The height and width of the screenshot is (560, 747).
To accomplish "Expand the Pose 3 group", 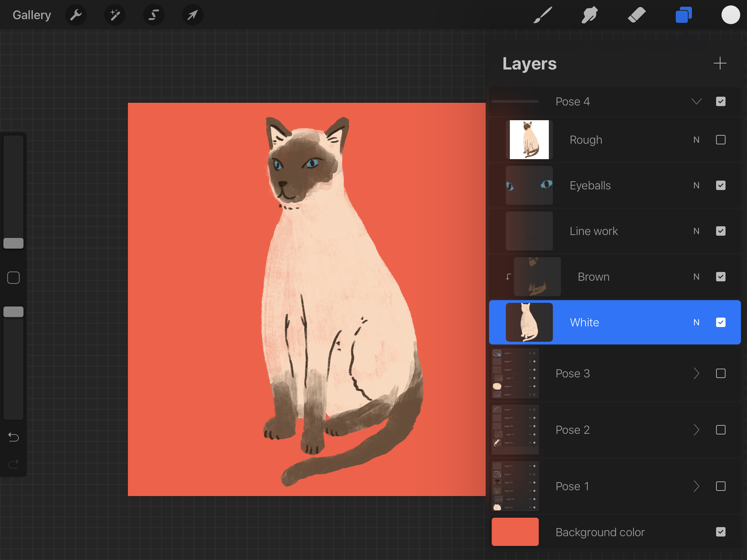I will click(x=696, y=373).
